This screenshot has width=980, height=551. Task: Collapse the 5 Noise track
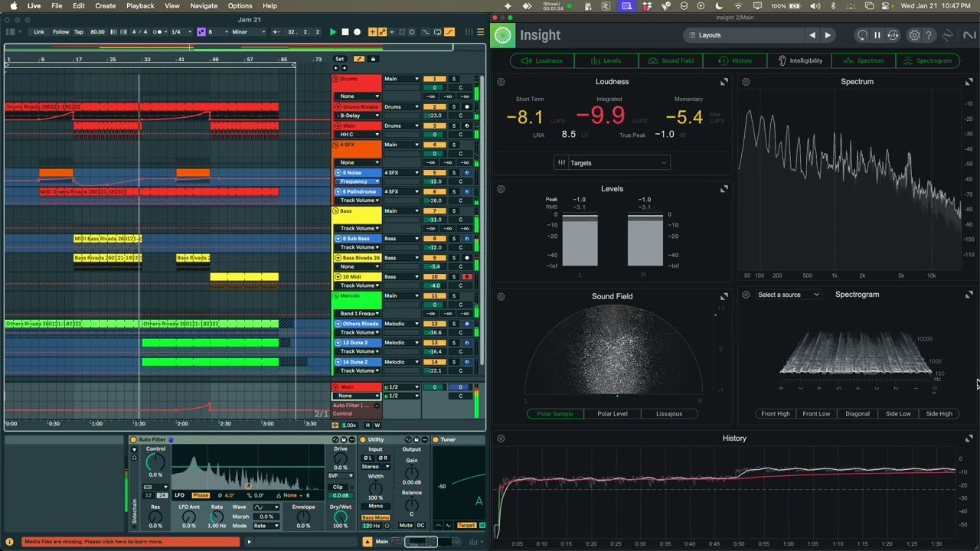coord(338,173)
